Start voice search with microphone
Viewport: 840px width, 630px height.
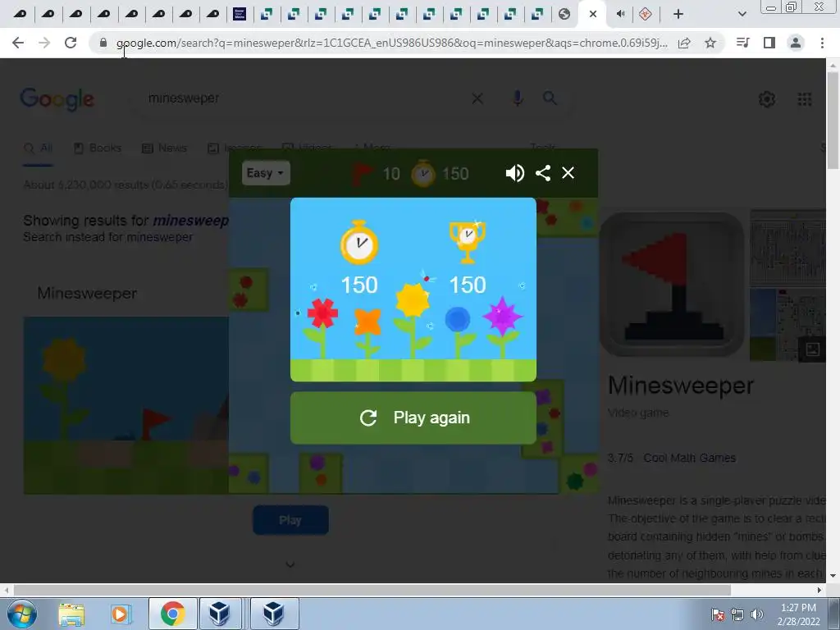pos(518,98)
